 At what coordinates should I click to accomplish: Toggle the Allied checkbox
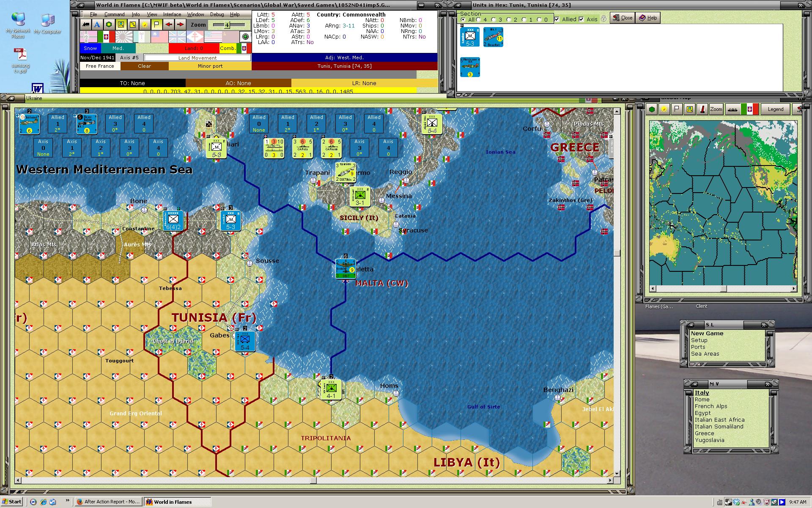pos(557,19)
